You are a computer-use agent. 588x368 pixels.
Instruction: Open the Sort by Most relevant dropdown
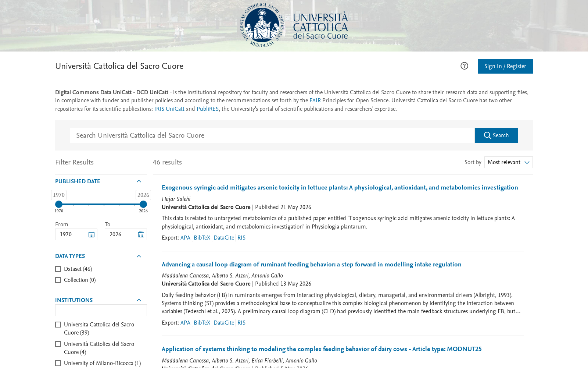point(508,162)
